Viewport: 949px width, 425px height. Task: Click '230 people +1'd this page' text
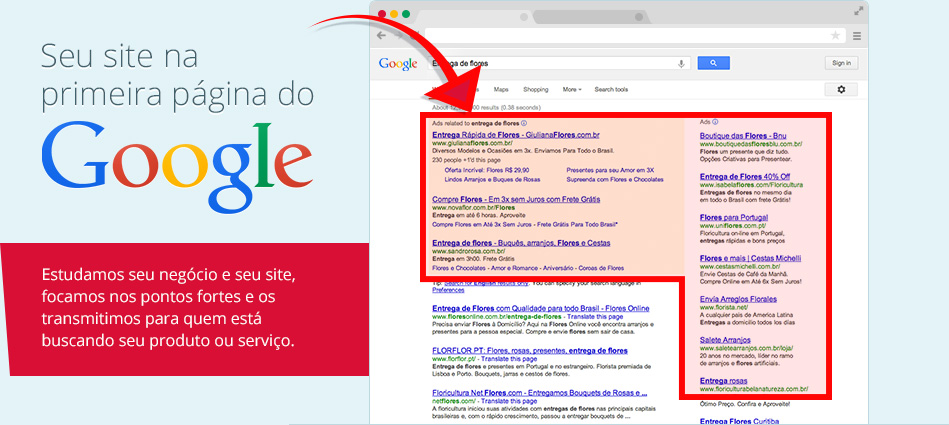[x=465, y=160]
